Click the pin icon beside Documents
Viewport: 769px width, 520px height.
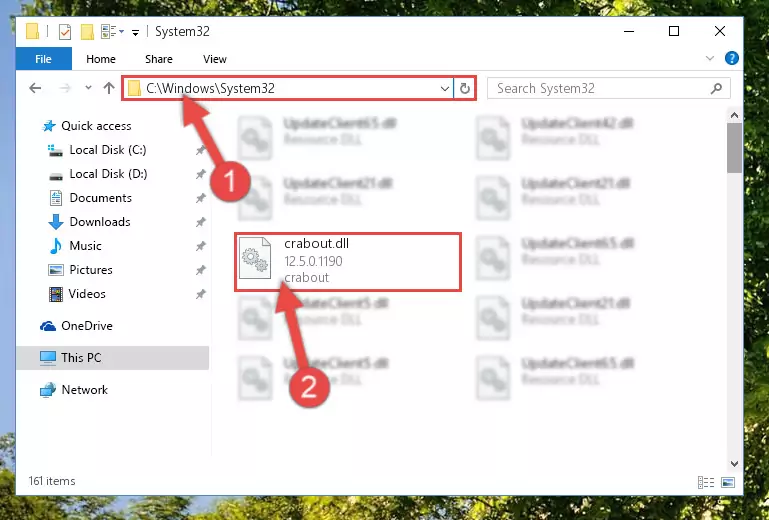(200, 198)
